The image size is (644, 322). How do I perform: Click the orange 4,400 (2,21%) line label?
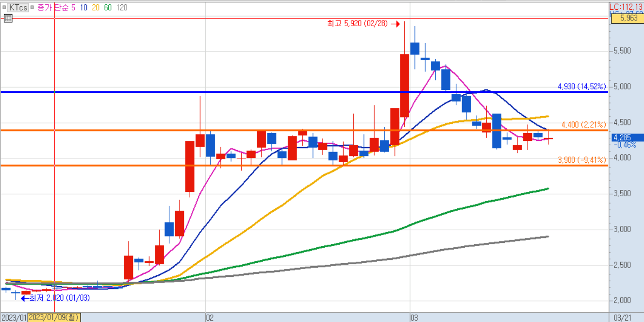(x=584, y=125)
